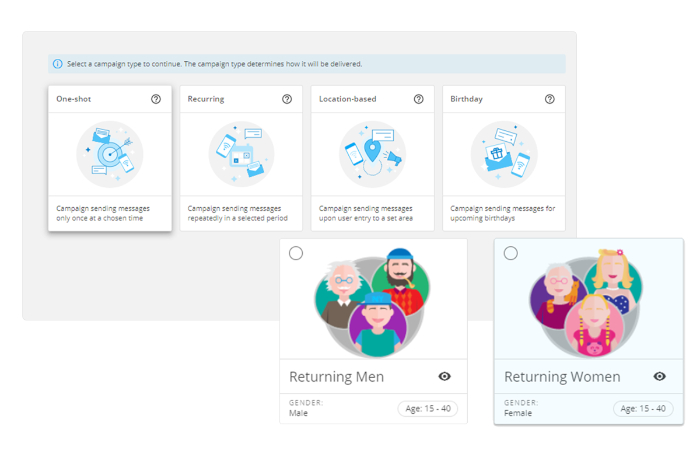
Task: Select the Birthday gift envelope illustration
Action: (504, 154)
